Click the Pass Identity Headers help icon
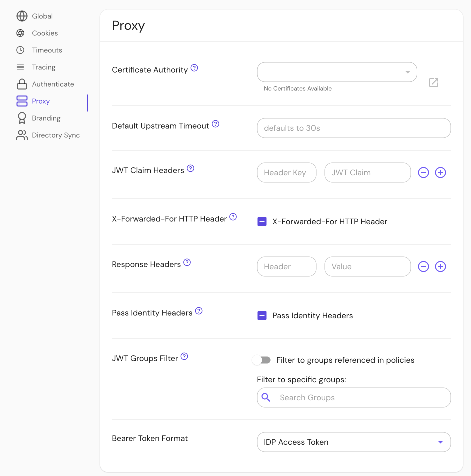The height and width of the screenshot is (476, 471). click(199, 311)
